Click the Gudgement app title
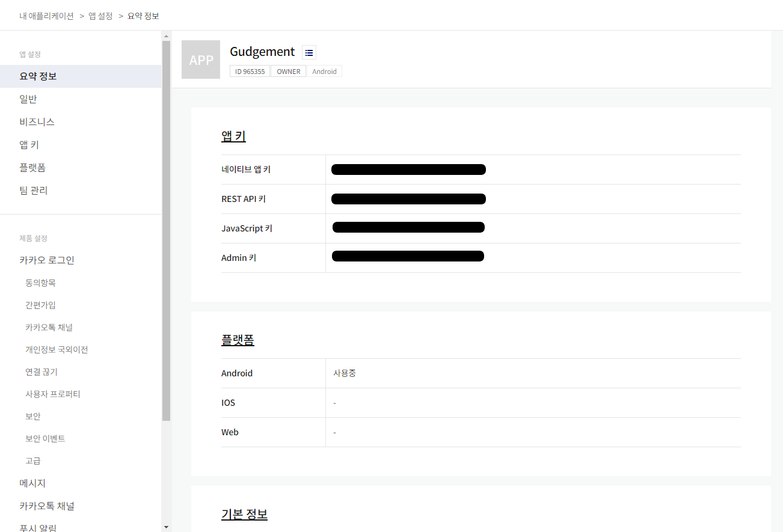This screenshot has width=783, height=532. (x=262, y=52)
